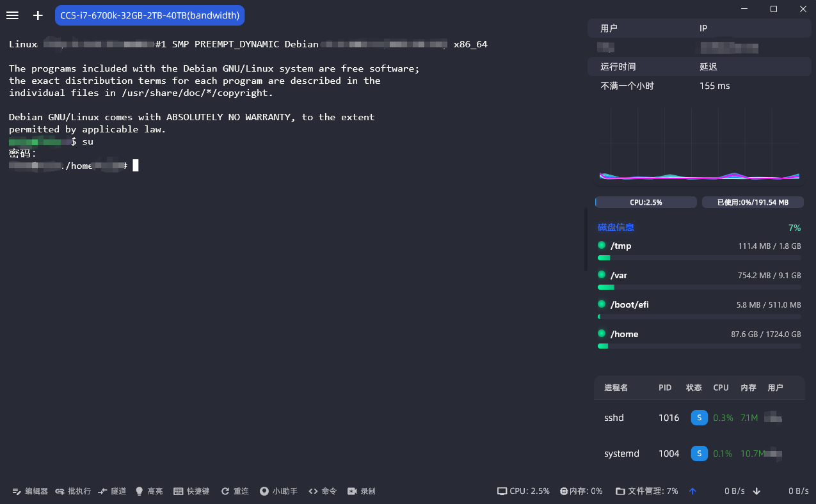Launch 批执行 batch execution tool
This screenshot has width=816, height=504.
[x=72, y=491]
